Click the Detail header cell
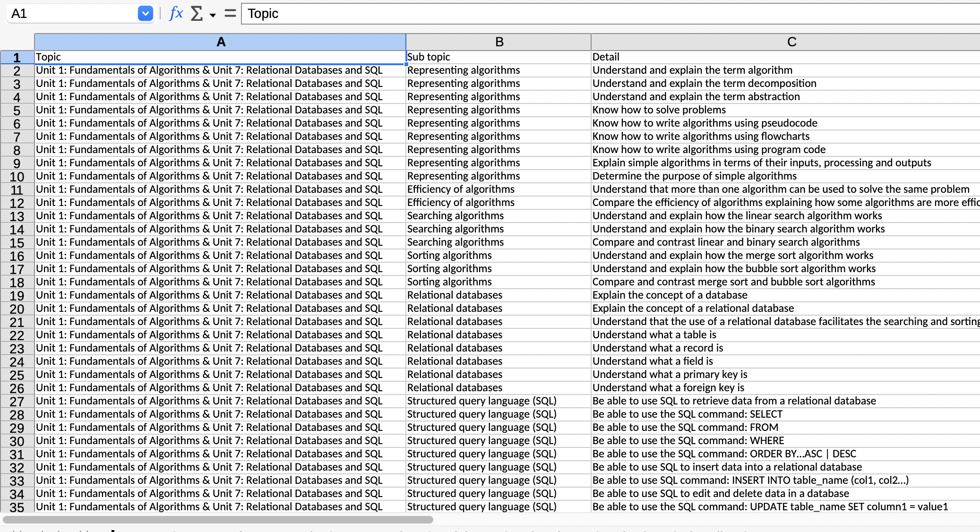 click(784, 57)
